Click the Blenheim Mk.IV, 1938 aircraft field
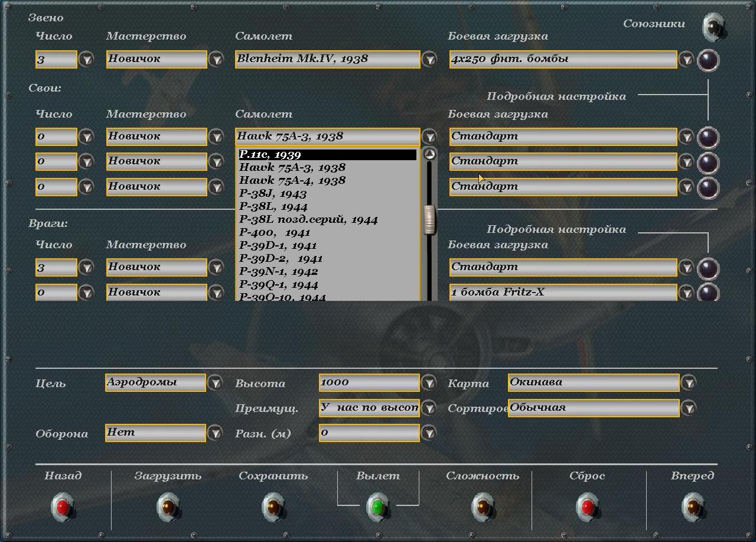The height and width of the screenshot is (542, 756). pos(328,59)
